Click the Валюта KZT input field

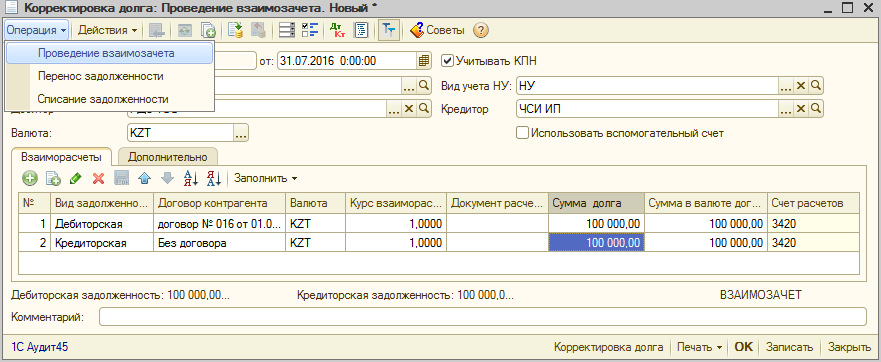[180, 133]
